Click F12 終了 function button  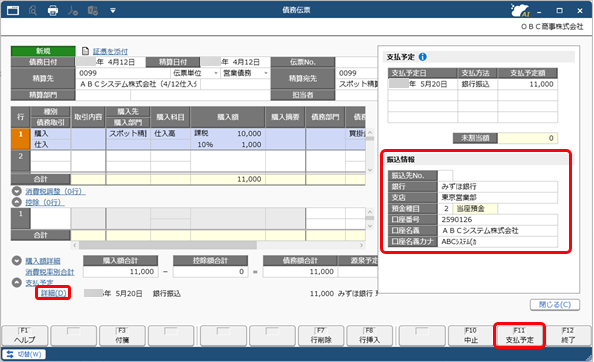point(568,336)
